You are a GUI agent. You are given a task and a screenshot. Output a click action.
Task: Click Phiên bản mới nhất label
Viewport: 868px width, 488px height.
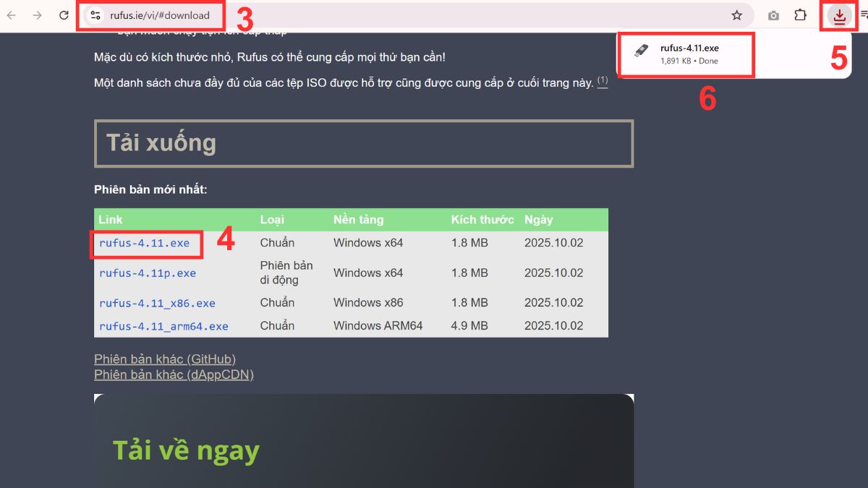(150, 190)
